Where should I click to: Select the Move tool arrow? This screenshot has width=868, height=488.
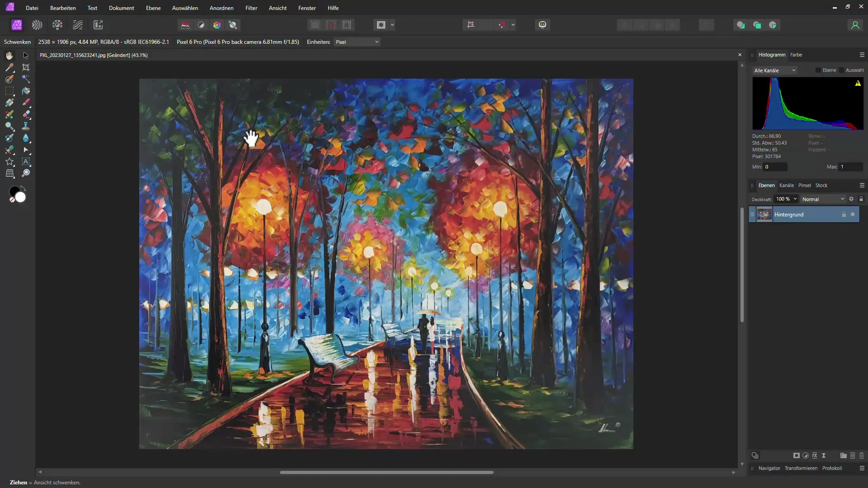26,55
